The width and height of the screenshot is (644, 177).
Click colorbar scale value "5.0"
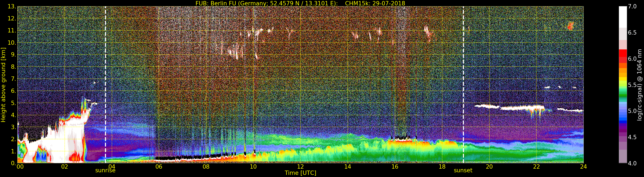coord(632,111)
